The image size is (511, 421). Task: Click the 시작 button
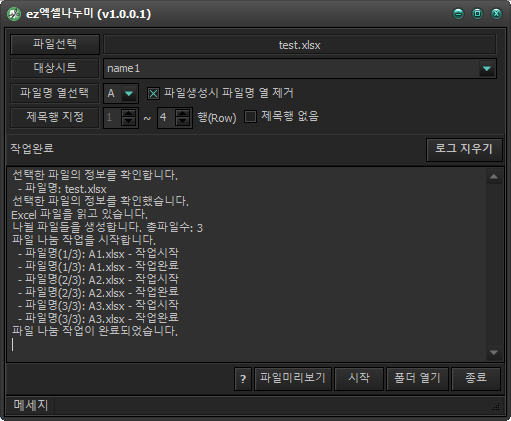click(x=359, y=379)
